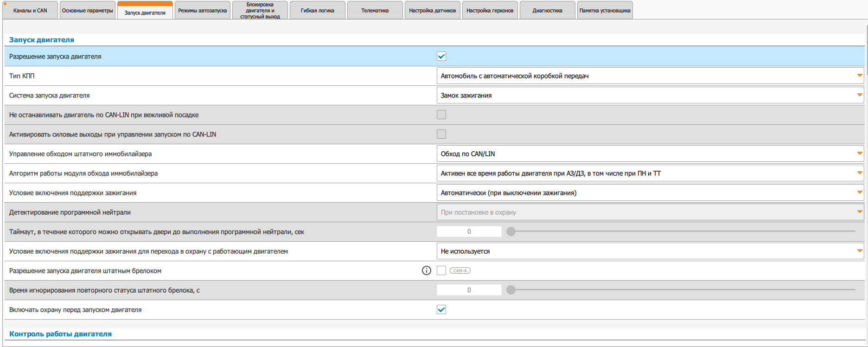Go to Режимы автозапуска tab
The width and height of the screenshot is (868, 347).
pos(203,10)
